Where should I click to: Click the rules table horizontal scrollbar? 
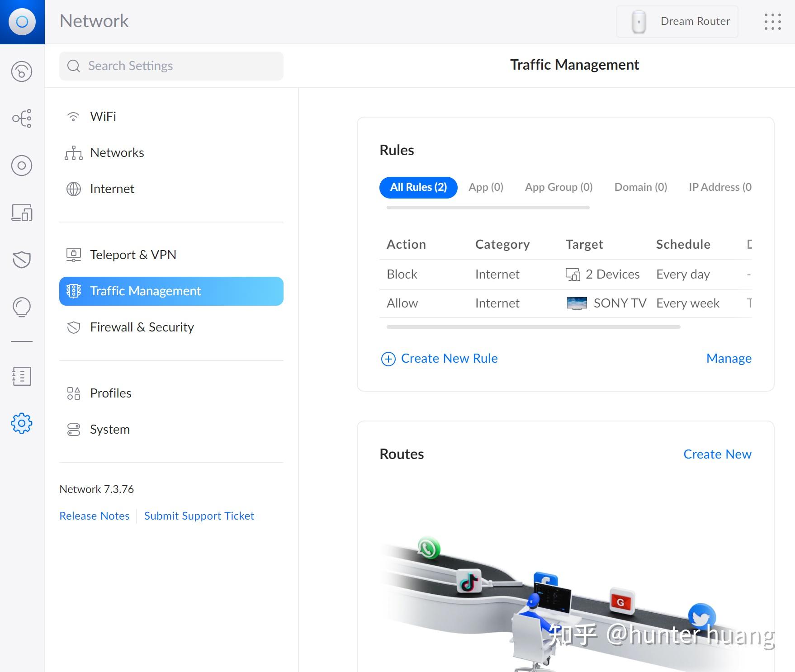pyautogui.click(x=534, y=327)
